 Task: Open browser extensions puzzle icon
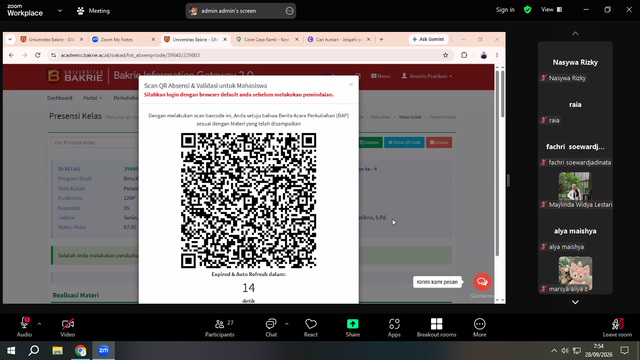point(464,55)
